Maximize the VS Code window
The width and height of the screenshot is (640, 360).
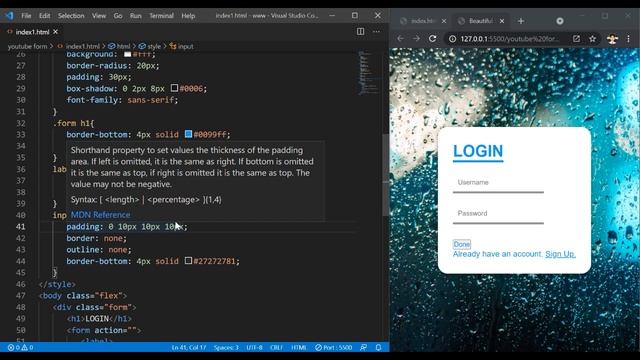(x=355, y=16)
